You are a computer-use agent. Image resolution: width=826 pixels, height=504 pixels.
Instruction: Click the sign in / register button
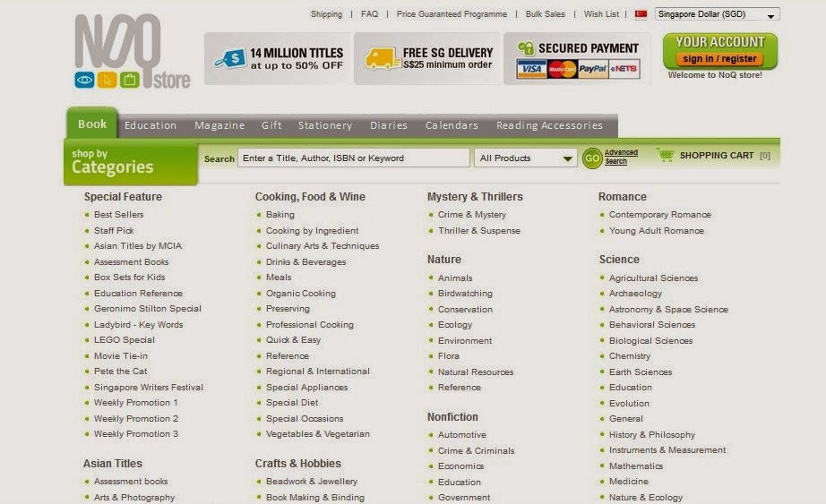click(x=719, y=59)
